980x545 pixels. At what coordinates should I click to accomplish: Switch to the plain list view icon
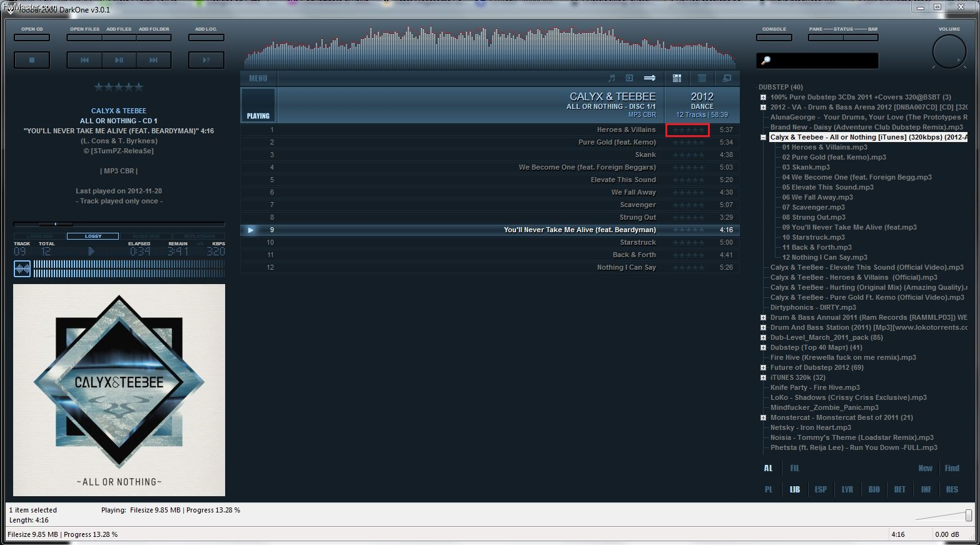[702, 78]
